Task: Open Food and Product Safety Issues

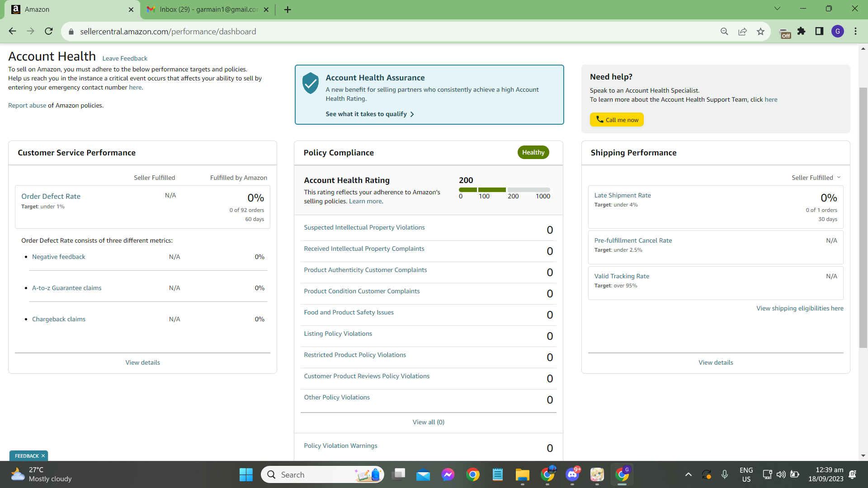Action: coord(349,312)
